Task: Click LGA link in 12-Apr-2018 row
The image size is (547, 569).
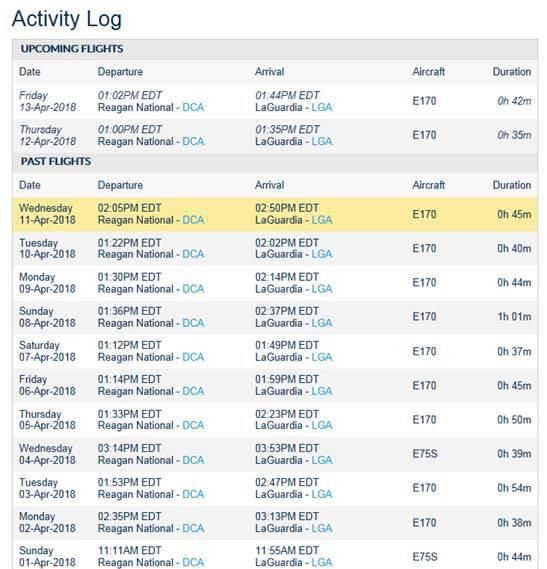Action: coord(322,142)
